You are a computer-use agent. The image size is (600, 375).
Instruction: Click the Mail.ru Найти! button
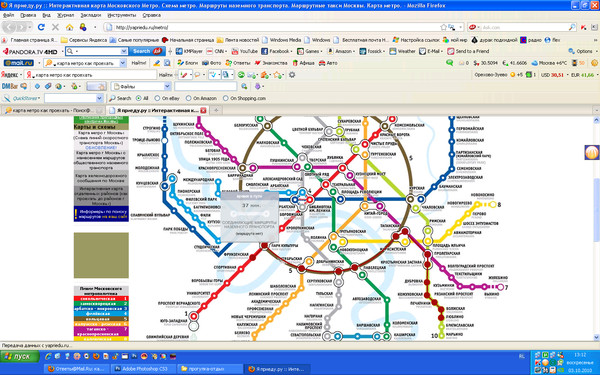pyautogui.click(x=139, y=63)
